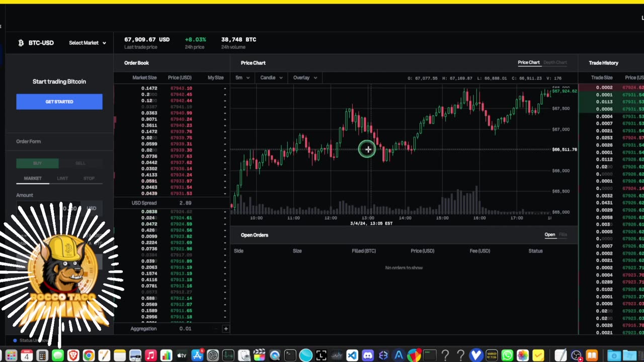Open Books app in dock
The height and width of the screenshot is (362, 644).
click(x=592, y=355)
